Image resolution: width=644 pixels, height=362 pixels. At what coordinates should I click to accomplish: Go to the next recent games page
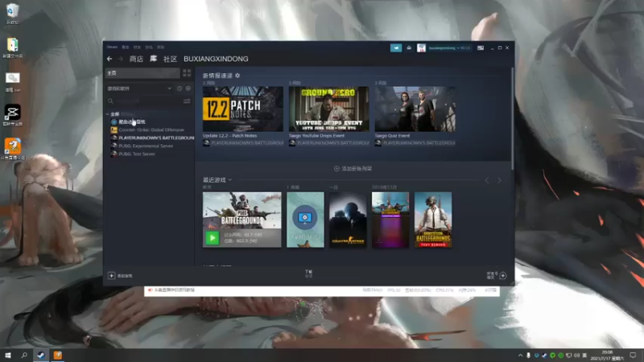499,180
